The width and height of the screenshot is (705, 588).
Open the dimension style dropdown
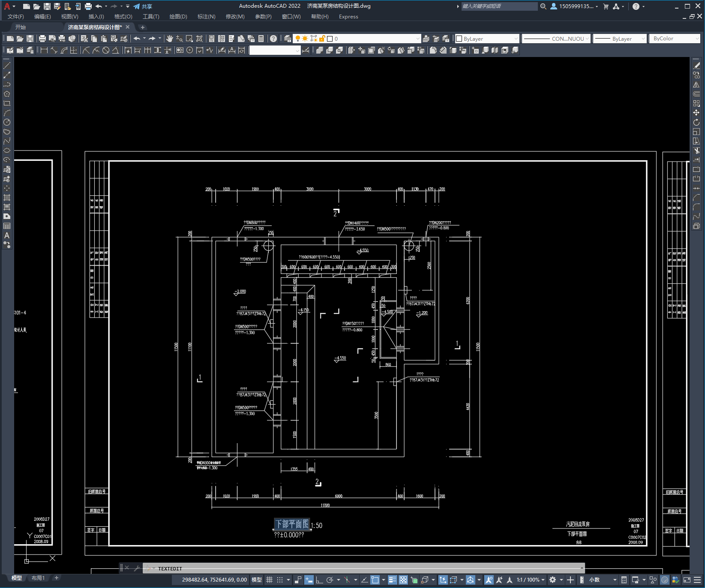tap(275, 50)
